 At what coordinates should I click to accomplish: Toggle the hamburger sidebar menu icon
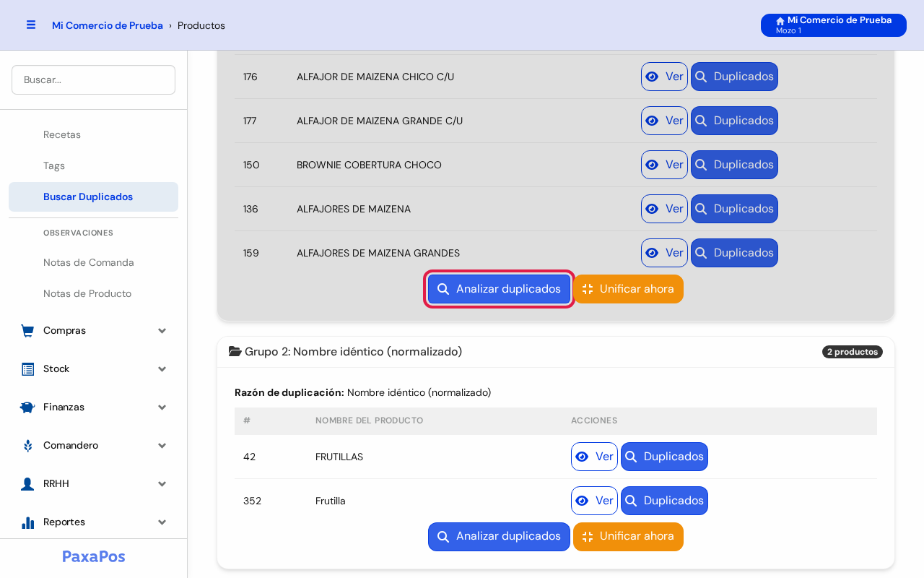31,25
